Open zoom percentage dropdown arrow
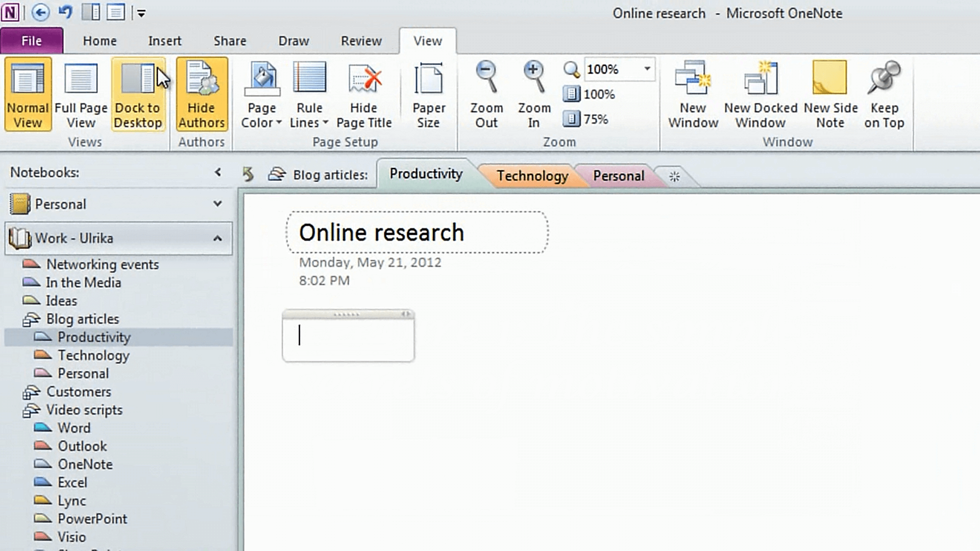980x551 pixels. tap(647, 69)
